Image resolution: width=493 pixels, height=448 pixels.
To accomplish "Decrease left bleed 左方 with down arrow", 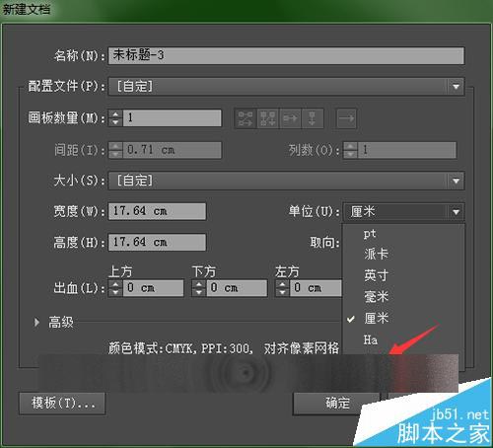I will [x=282, y=292].
